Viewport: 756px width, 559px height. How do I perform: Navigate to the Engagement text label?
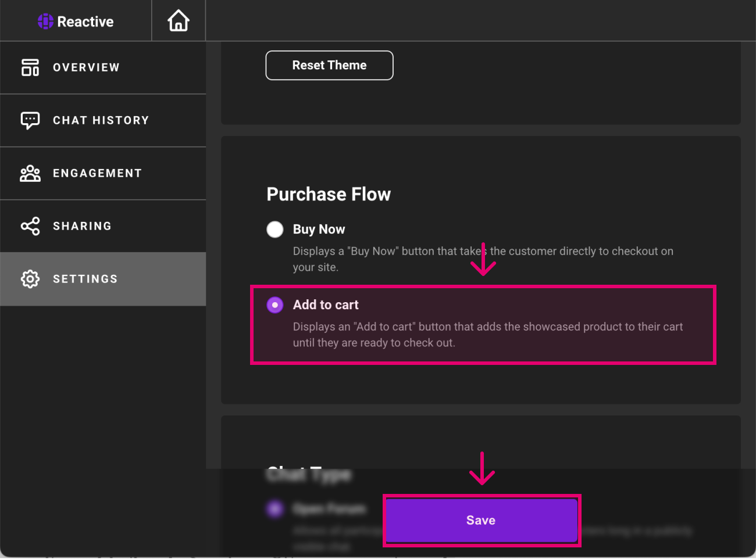[x=97, y=173]
